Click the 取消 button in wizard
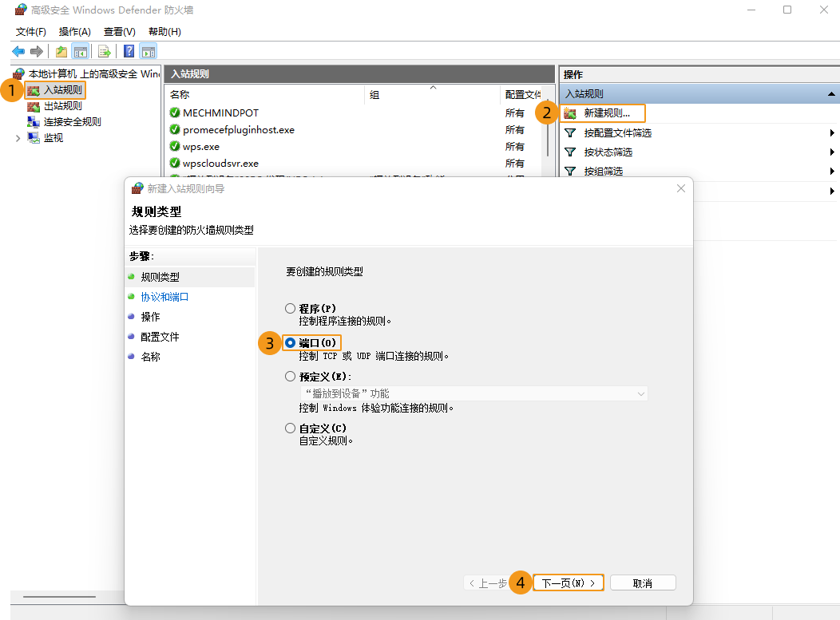This screenshot has width=840, height=620. (643, 582)
